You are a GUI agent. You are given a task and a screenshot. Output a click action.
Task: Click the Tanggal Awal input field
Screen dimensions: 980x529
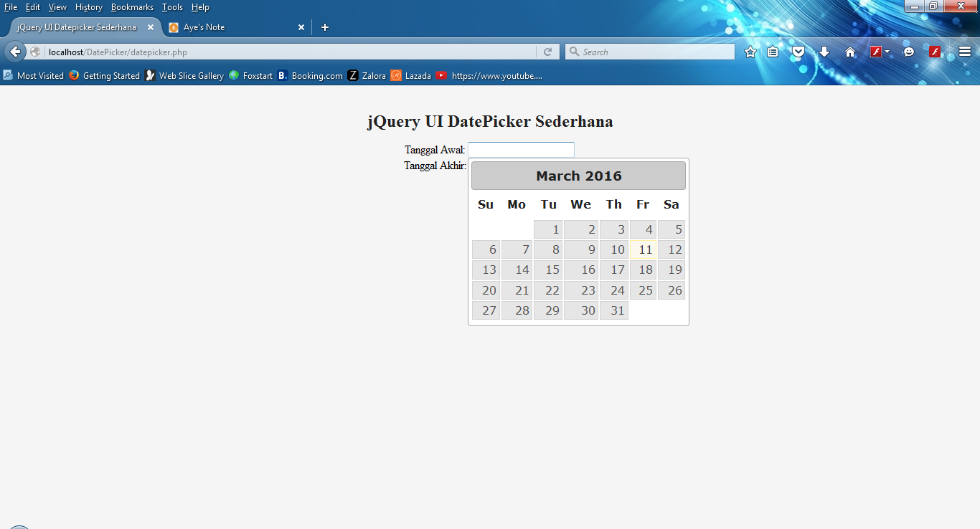point(521,150)
